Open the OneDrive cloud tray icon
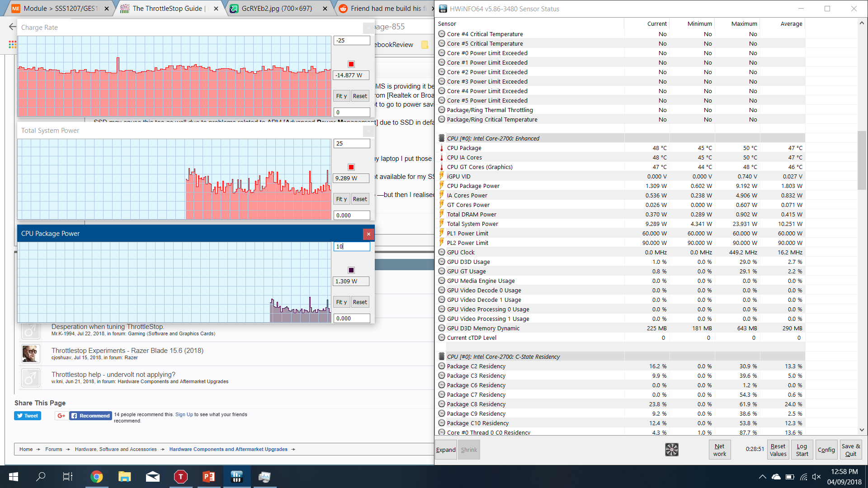The height and width of the screenshot is (488, 868). 776,477
